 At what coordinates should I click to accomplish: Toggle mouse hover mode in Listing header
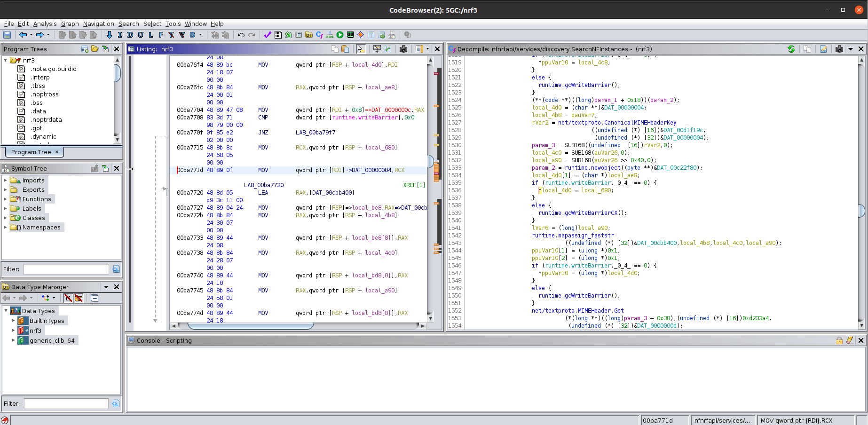point(361,49)
